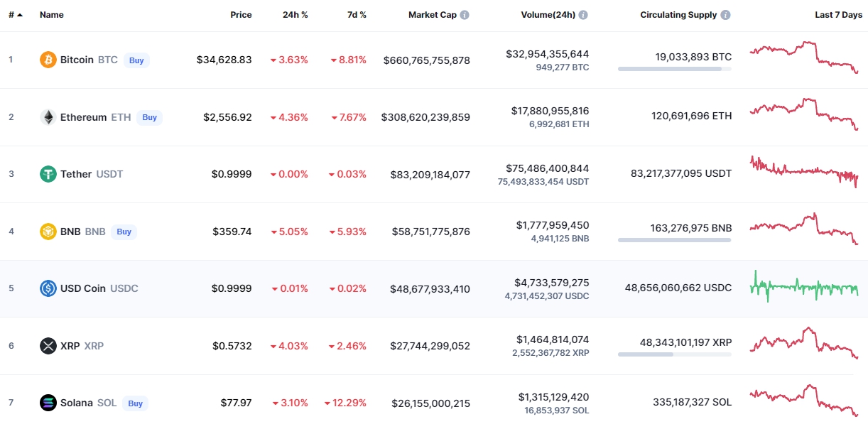Click Ethereum volume $17,880,955,816

550,111
